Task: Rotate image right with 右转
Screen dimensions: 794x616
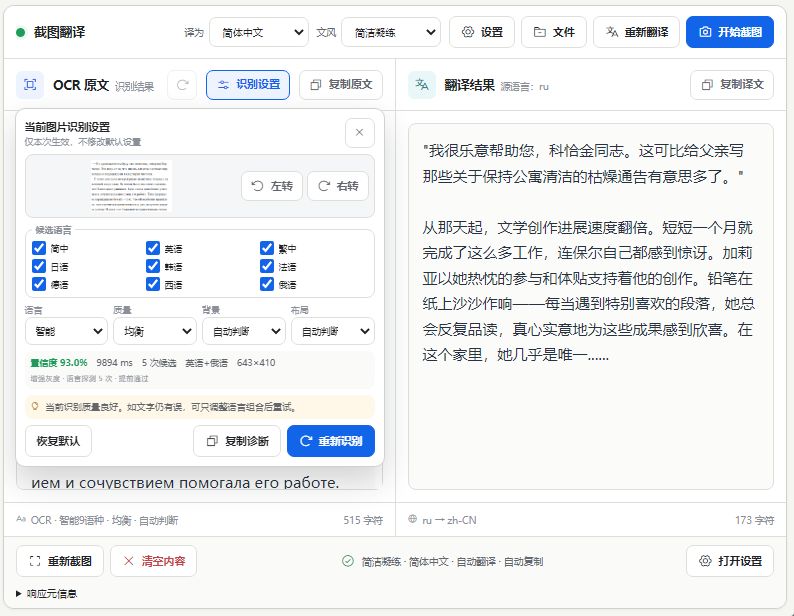Action: [x=338, y=186]
